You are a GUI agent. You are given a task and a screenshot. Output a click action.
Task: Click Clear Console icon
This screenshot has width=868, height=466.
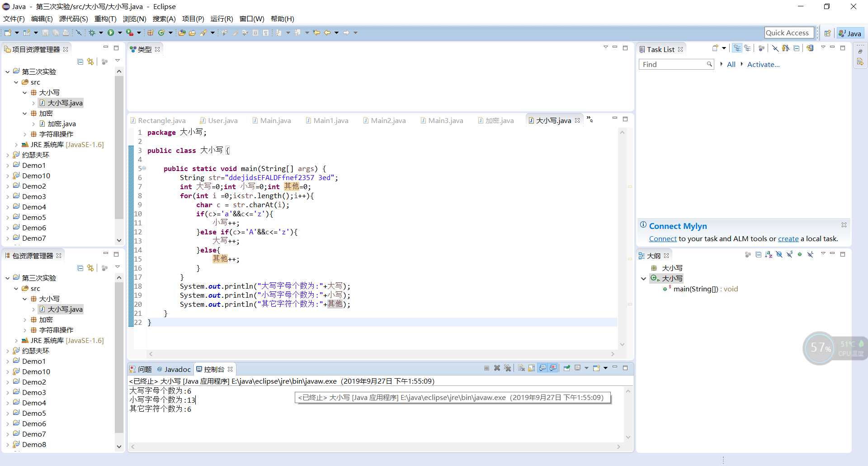[521, 368]
